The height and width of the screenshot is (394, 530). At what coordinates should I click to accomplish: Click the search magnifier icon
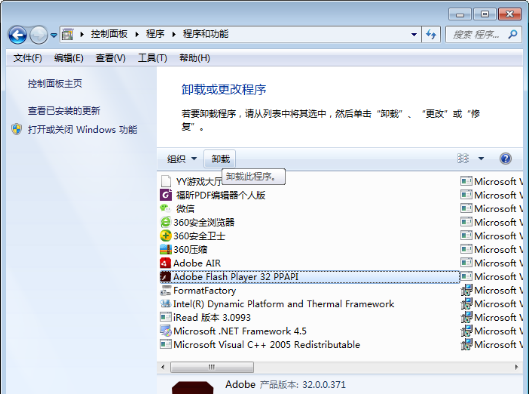[512, 34]
